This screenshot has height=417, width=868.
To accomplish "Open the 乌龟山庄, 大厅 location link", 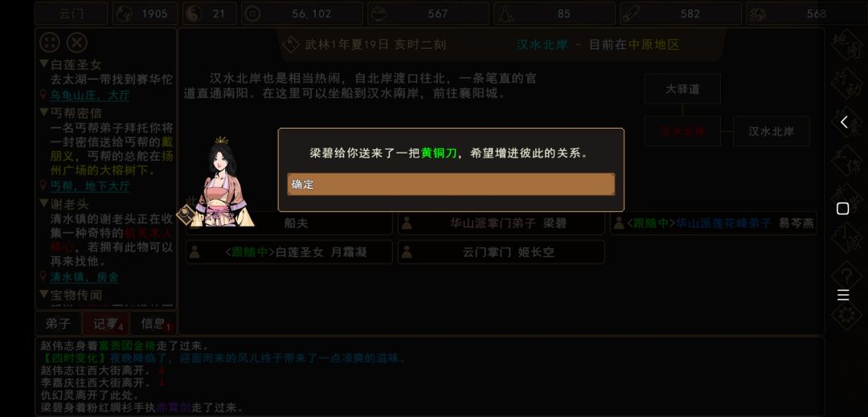I will click(x=90, y=95).
